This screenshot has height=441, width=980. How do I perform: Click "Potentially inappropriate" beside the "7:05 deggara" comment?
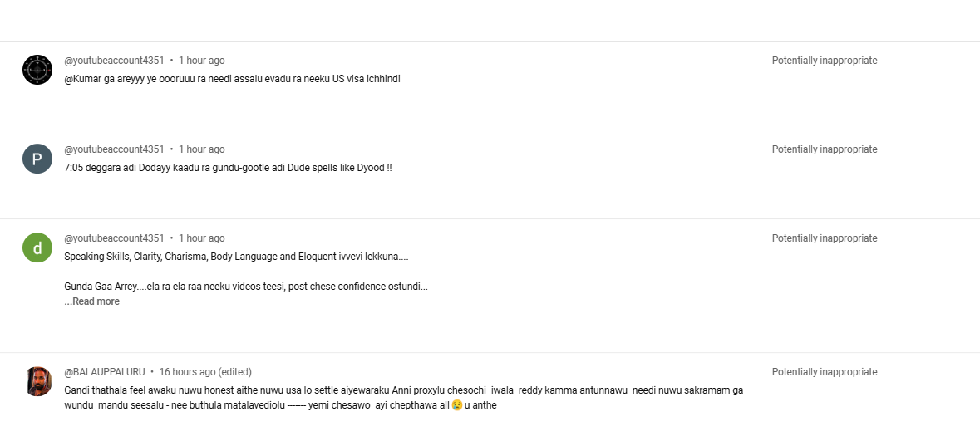pos(824,149)
